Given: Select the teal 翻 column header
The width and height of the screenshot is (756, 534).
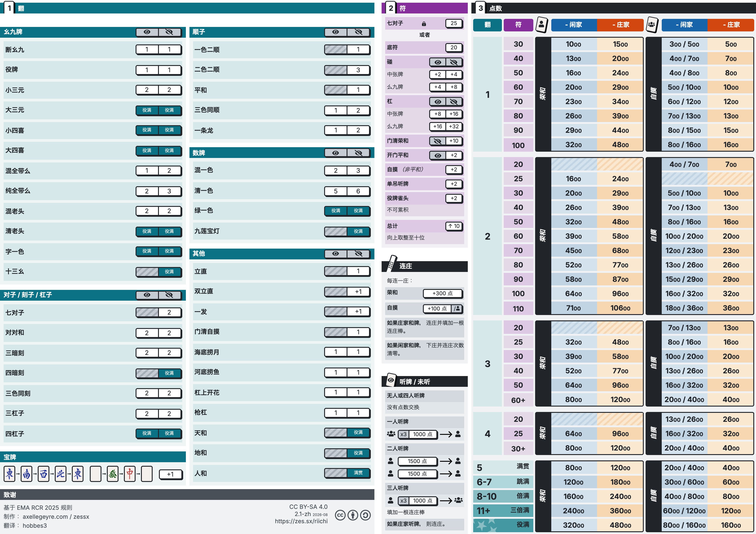Looking at the screenshot, I should pyautogui.click(x=487, y=25).
